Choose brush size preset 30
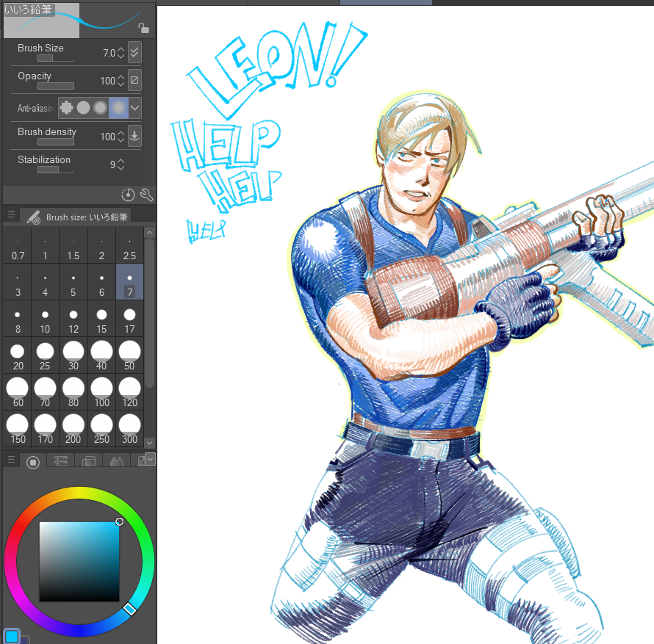The width and height of the screenshot is (654, 644). (x=73, y=355)
